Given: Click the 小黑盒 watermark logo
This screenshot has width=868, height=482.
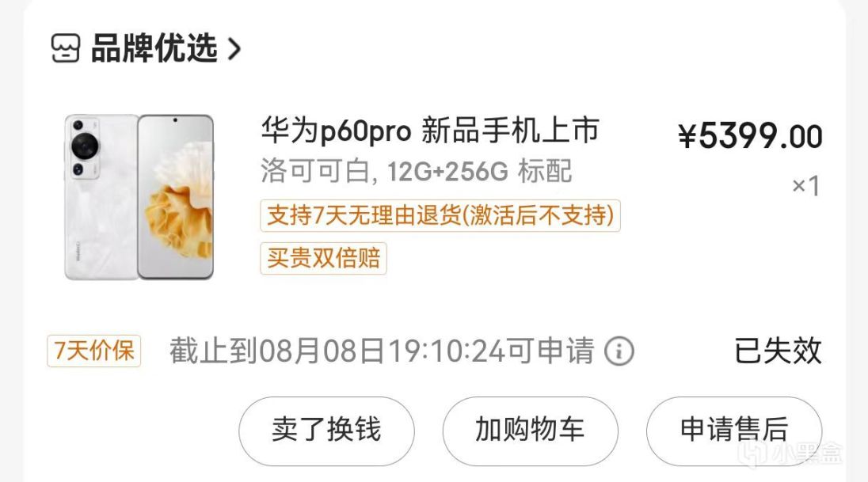Looking at the screenshot, I should [789, 453].
